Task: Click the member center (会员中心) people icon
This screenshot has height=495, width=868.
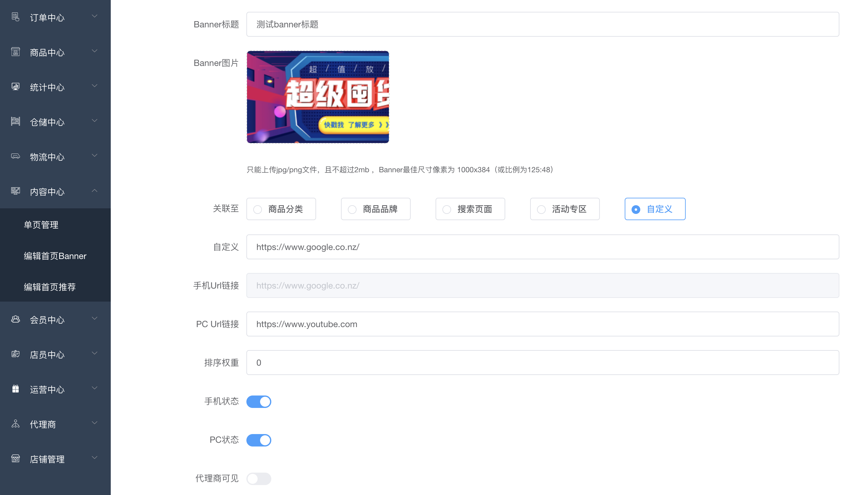Action: 15,319
